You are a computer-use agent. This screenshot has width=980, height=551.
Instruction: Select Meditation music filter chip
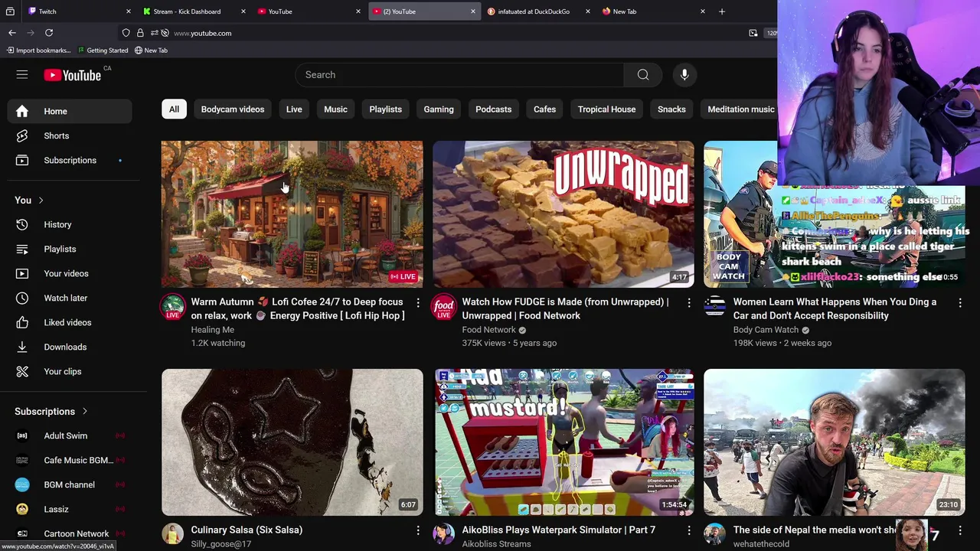coord(741,109)
